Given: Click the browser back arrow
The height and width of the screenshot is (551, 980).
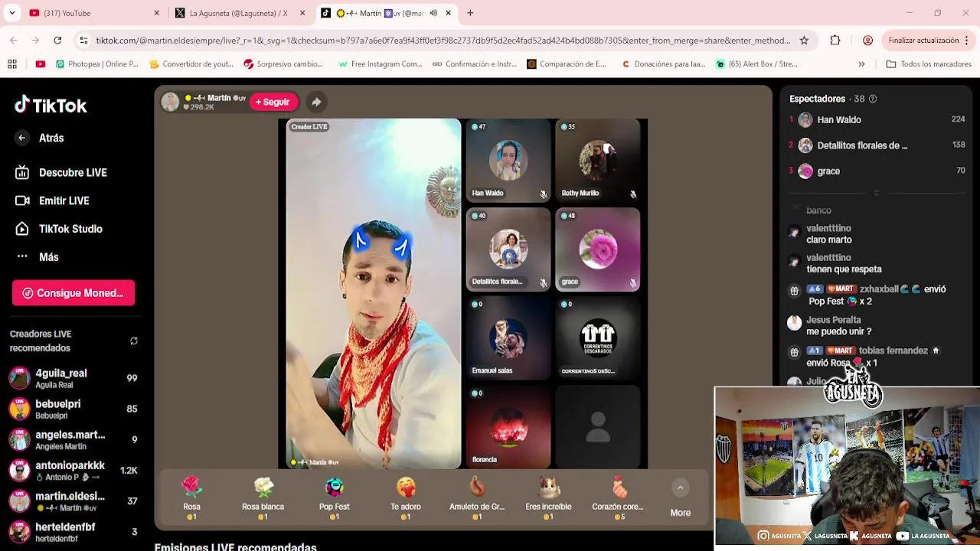Looking at the screenshot, I should tap(14, 41).
